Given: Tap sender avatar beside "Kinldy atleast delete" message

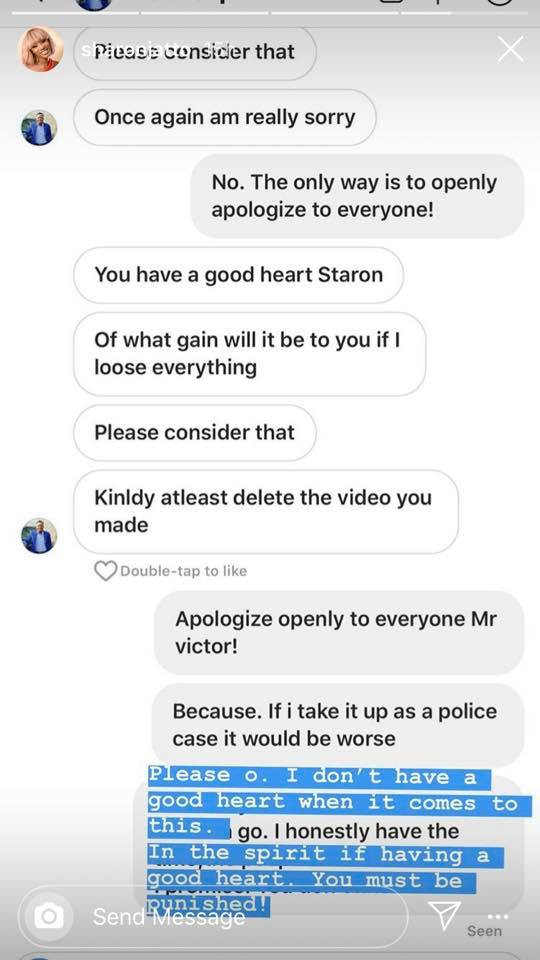Looking at the screenshot, I should pos(39,535).
